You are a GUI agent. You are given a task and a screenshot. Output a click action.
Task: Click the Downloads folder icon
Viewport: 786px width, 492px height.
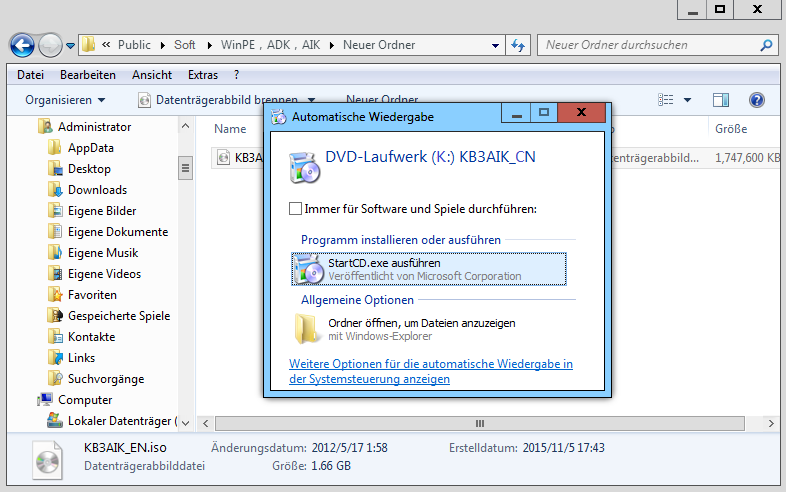tap(55, 190)
